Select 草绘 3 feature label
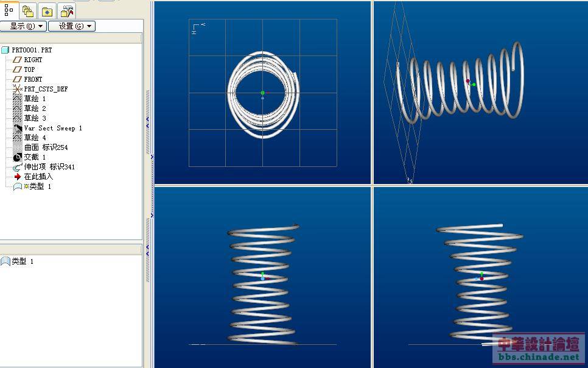The image size is (588, 368). pos(35,118)
